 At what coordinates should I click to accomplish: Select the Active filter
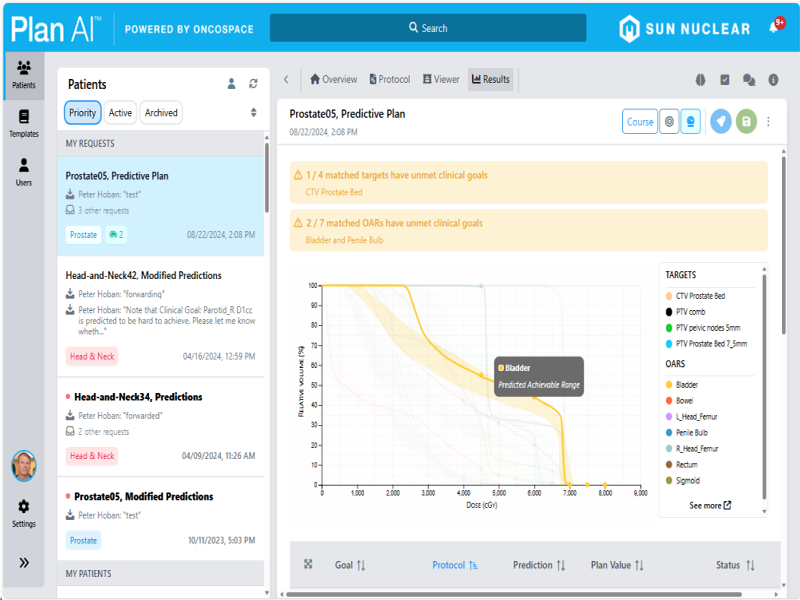click(x=120, y=113)
